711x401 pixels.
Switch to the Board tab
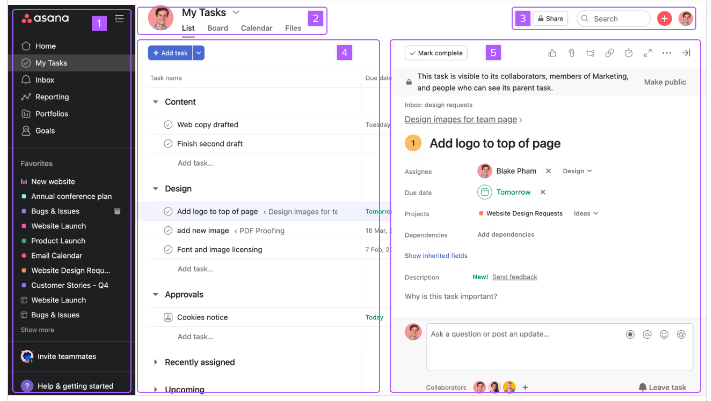click(x=218, y=28)
